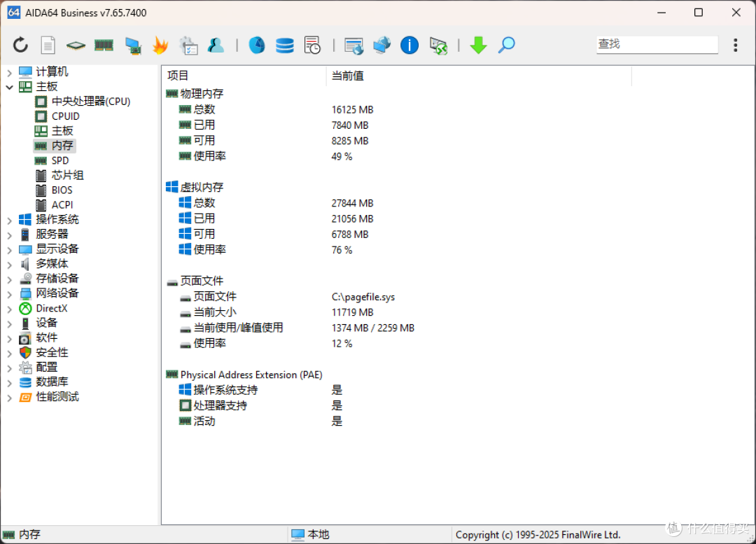Launch the stability test flame icon
This screenshot has height=544, width=756.
pyautogui.click(x=160, y=46)
